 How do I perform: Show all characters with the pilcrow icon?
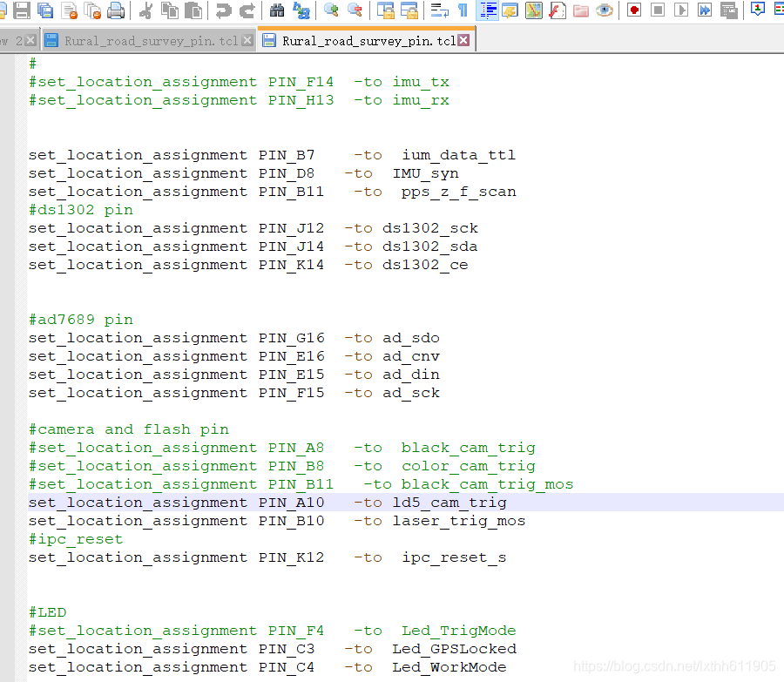(463, 10)
